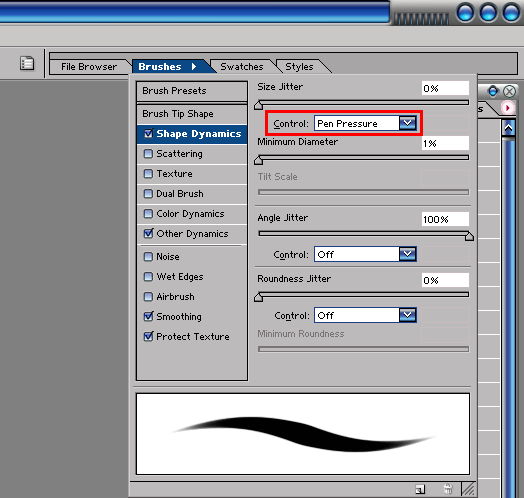
Task: Switch to the Swatches tab
Action: point(242,67)
